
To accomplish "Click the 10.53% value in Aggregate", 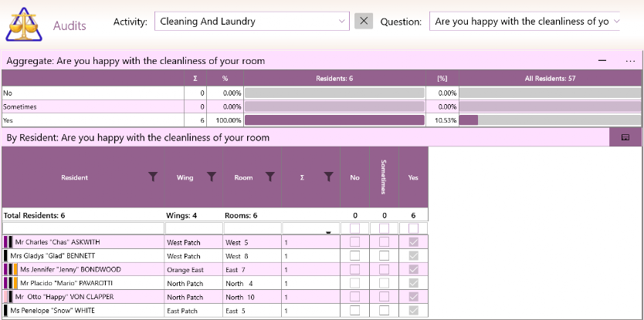I will [447, 120].
